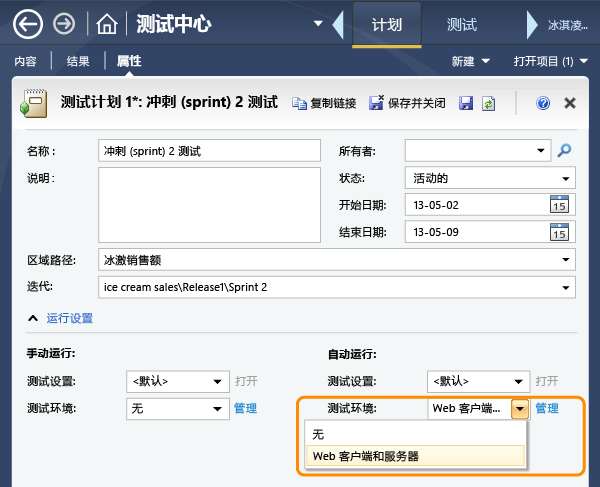The width and height of the screenshot is (600, 487).
Task: Click 管理 link for automated environment
Action: coord(547,408)
